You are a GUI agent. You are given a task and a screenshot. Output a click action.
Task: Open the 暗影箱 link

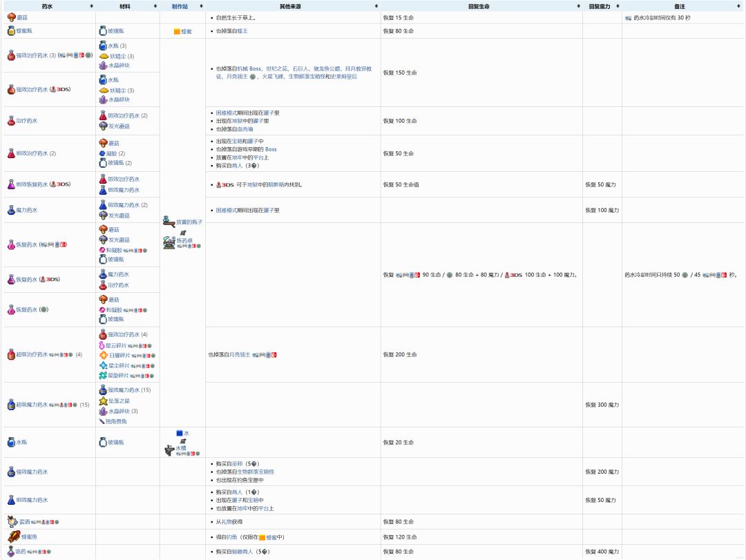click(274, 184)
